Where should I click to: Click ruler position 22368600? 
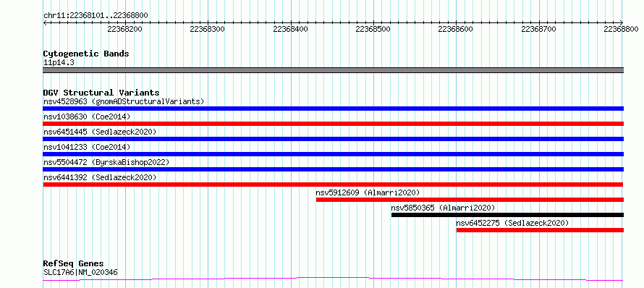[x=454, y=29]
